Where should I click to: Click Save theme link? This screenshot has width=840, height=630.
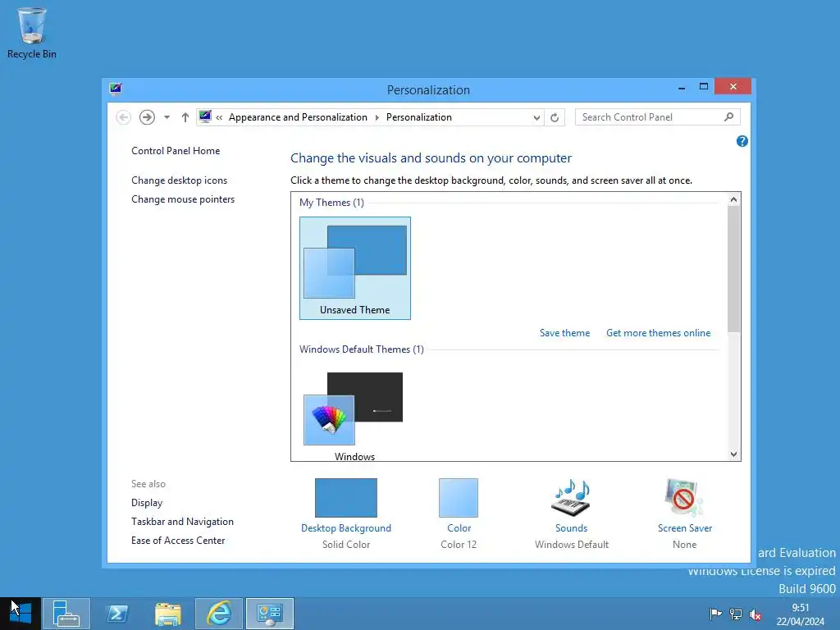pos(564,333)
